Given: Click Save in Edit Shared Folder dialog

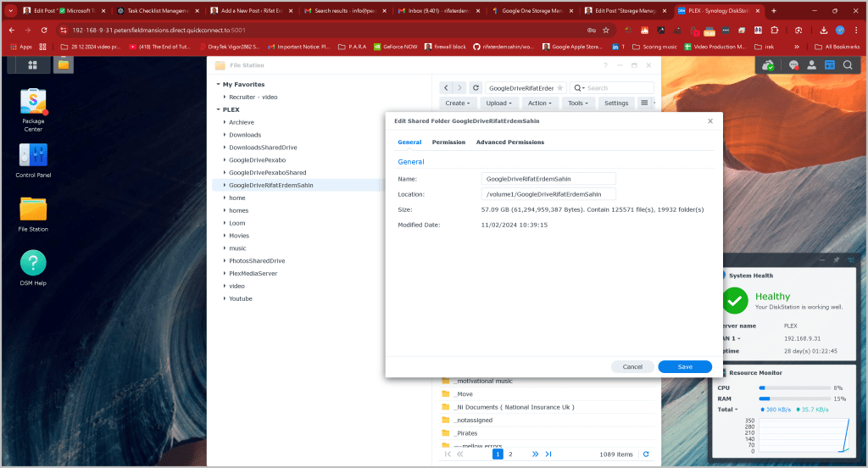Looking at the screenshot, I should click(x=685, y=366).
